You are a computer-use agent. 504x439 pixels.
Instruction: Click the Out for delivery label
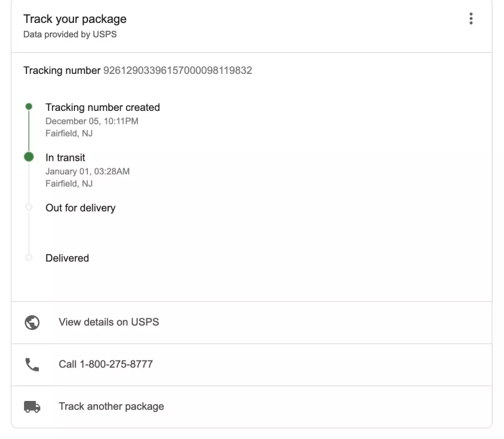pos(80,208)
